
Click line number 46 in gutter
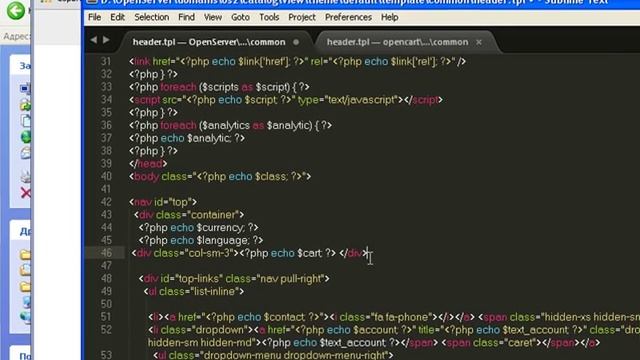point(106,253)
